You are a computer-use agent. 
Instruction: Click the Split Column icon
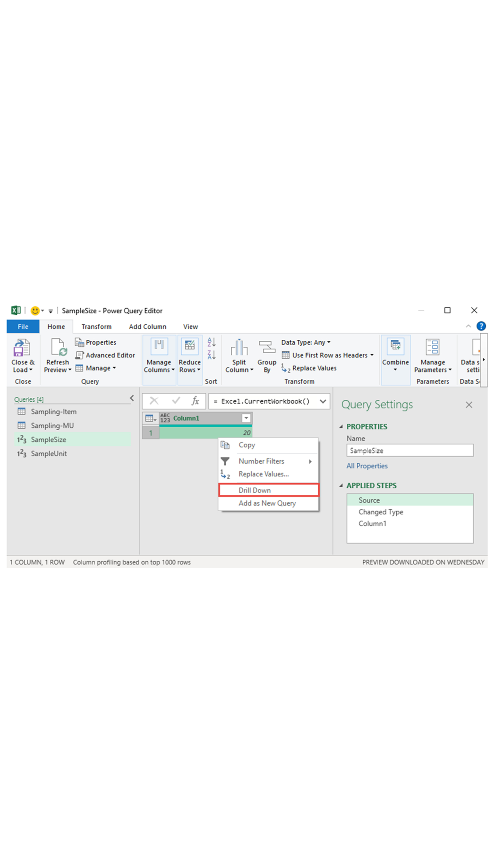coord(239,348)
